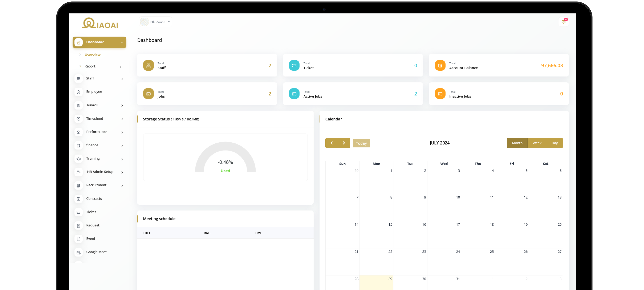Open the notifications chat icon

pos(563,22)
